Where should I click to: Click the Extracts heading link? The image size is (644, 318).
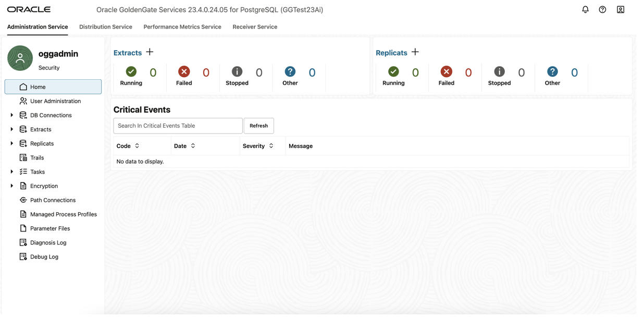coord(128,53)
